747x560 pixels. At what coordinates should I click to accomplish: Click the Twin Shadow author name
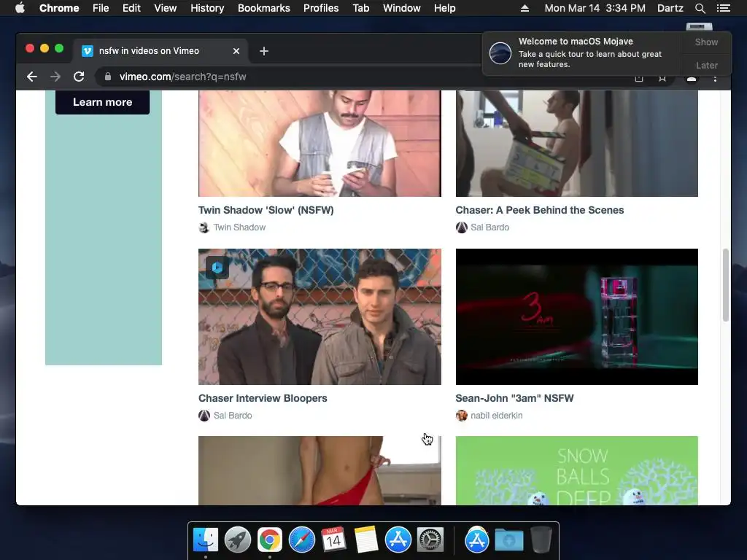coord(239,227)
